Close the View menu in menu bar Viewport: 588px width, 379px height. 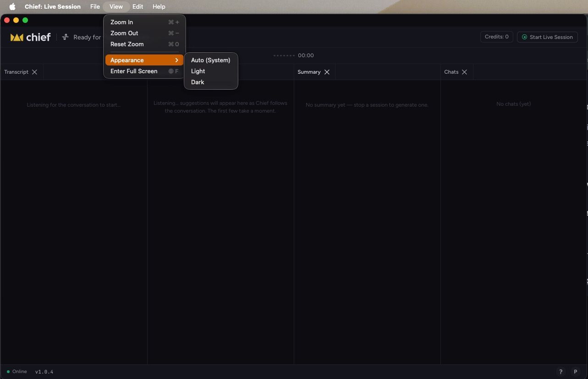[116, 6]
